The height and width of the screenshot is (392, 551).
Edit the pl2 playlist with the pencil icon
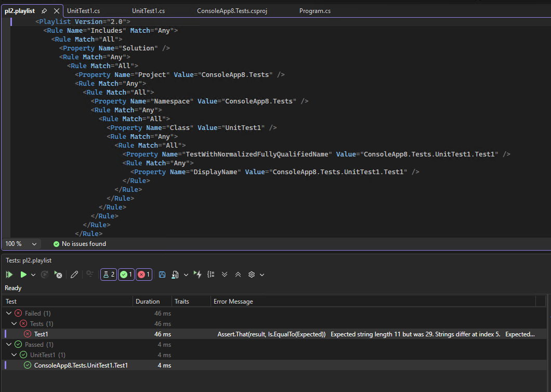pos(74,275)
